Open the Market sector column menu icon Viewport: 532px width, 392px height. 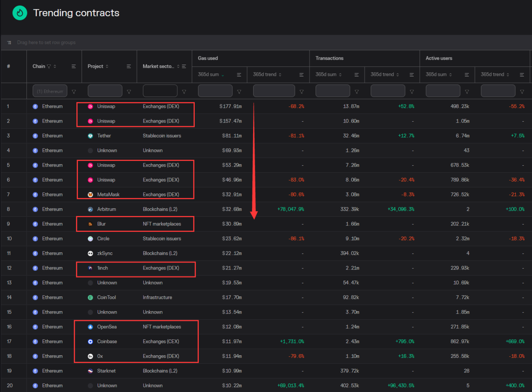tap(184, 66)
